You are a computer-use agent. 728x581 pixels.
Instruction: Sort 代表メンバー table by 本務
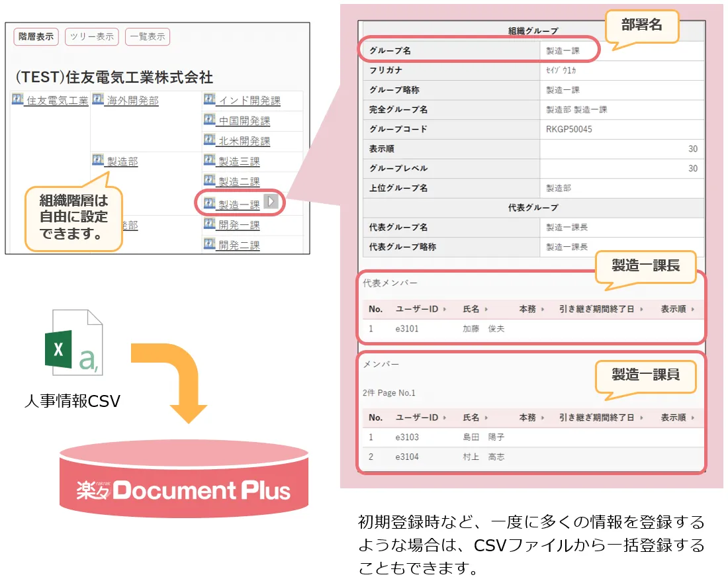tap(531, 309)
